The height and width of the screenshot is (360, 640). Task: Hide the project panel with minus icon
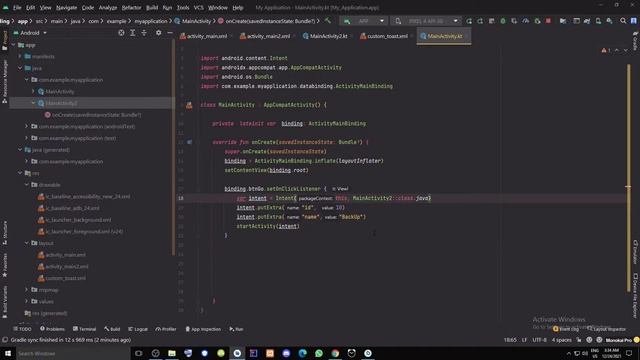point(170,33)
